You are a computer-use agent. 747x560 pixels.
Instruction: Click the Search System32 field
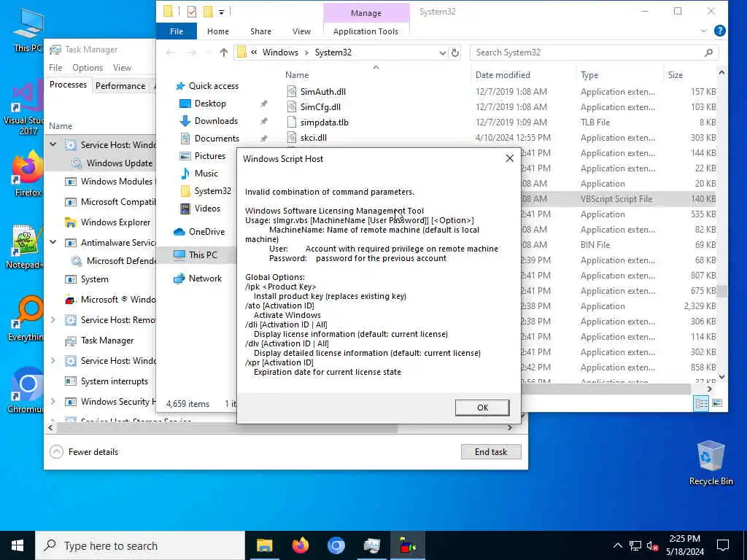click(594, 52)
